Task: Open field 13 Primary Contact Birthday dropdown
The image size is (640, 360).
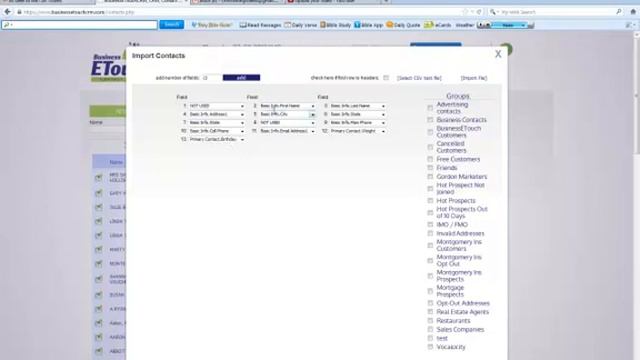Action: [216, 139]
